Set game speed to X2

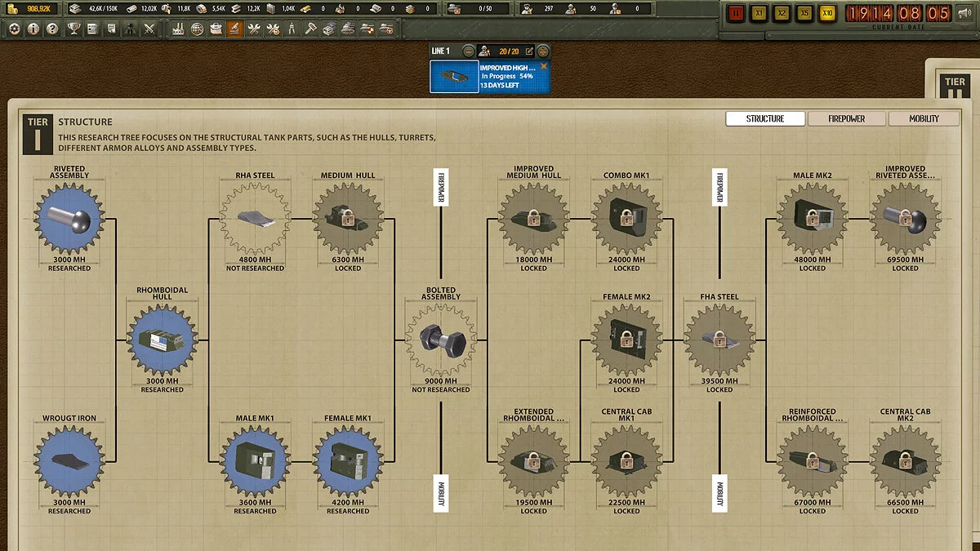coord(782,14)
